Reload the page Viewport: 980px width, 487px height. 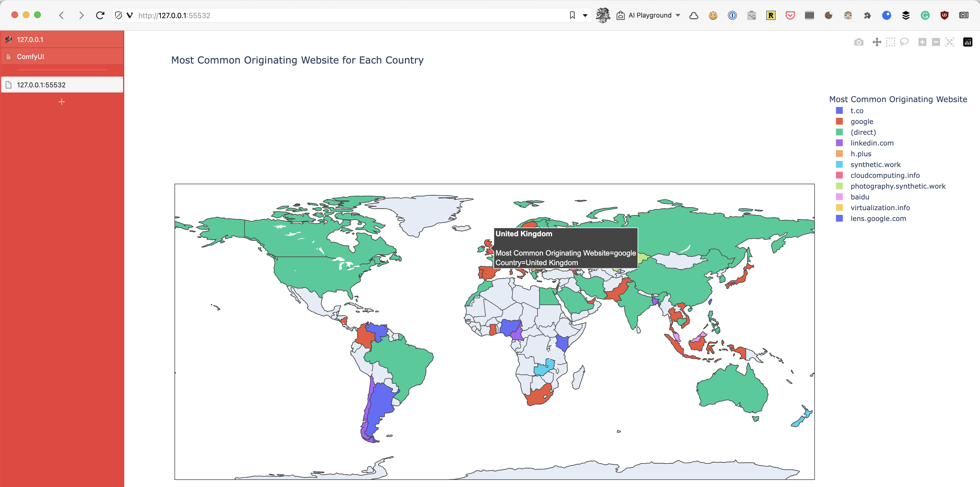coord(100,15)
